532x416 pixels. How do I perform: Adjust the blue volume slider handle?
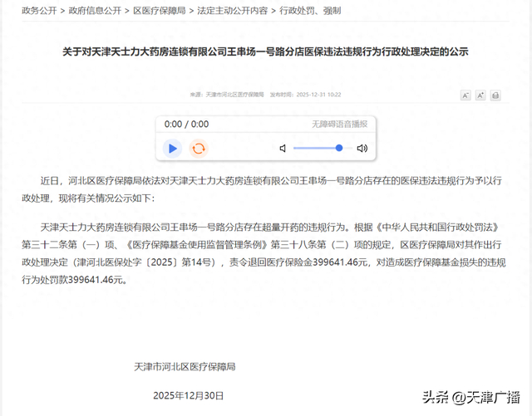[338, 148]
